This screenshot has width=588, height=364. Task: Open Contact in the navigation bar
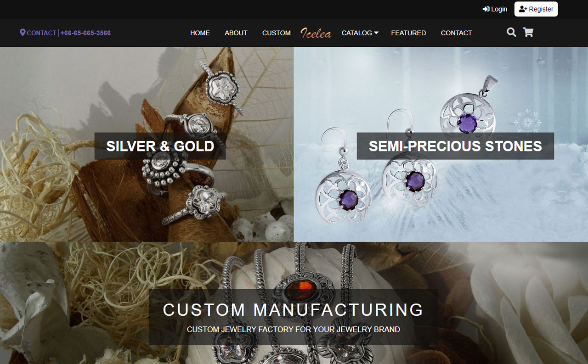(456, 33)
